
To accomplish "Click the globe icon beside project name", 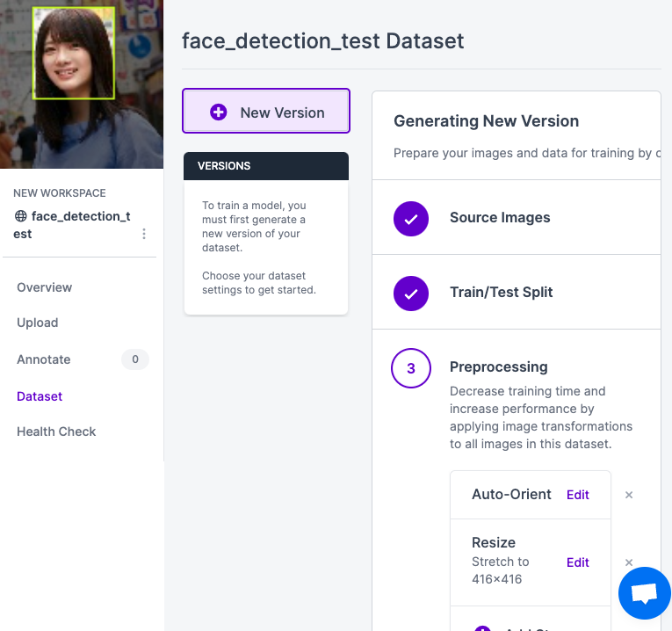I will click(x=21, y=216).
